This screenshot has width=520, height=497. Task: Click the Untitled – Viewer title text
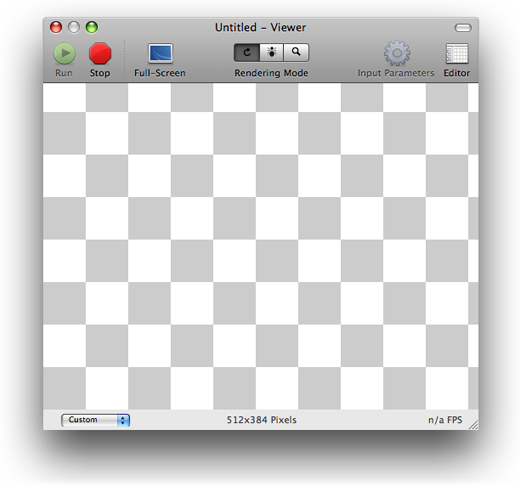pyautogui.click(x=260, y=27)
